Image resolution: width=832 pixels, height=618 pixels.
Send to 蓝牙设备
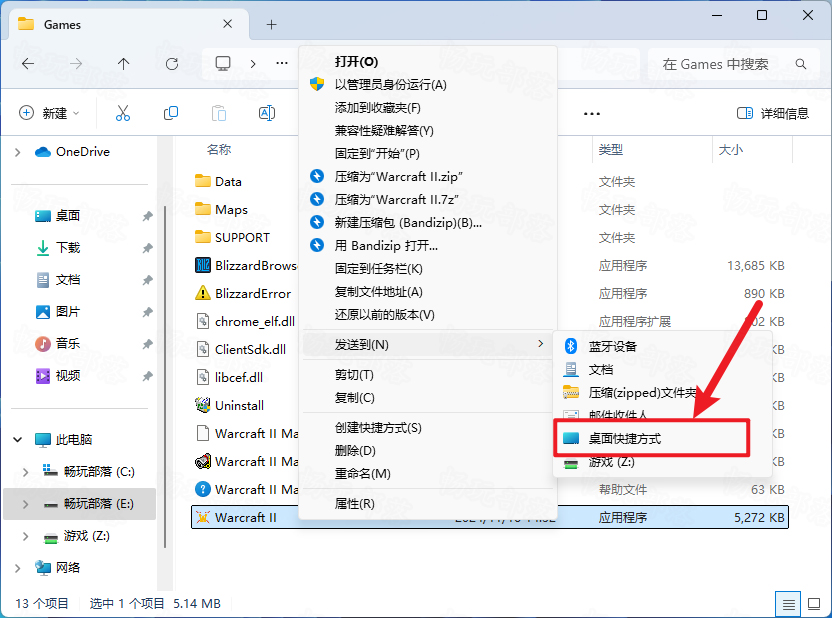663,346
